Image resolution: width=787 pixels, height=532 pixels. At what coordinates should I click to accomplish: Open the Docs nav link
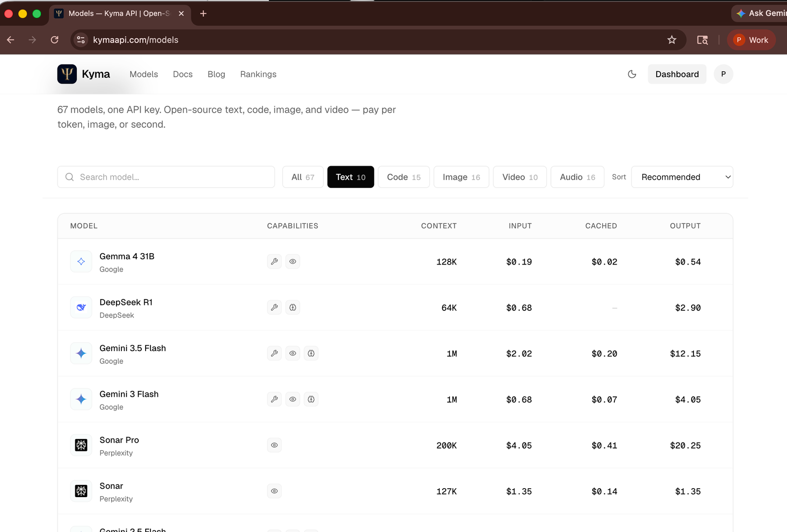click(x=183, y=74)
